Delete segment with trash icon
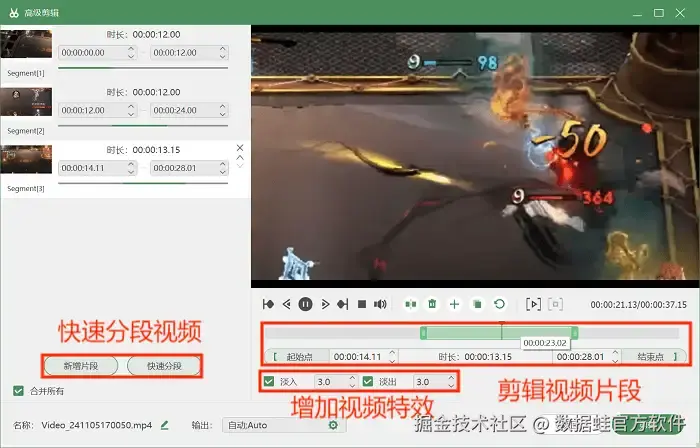Viewport: 700px width, 448px height. tap(432, 304)
